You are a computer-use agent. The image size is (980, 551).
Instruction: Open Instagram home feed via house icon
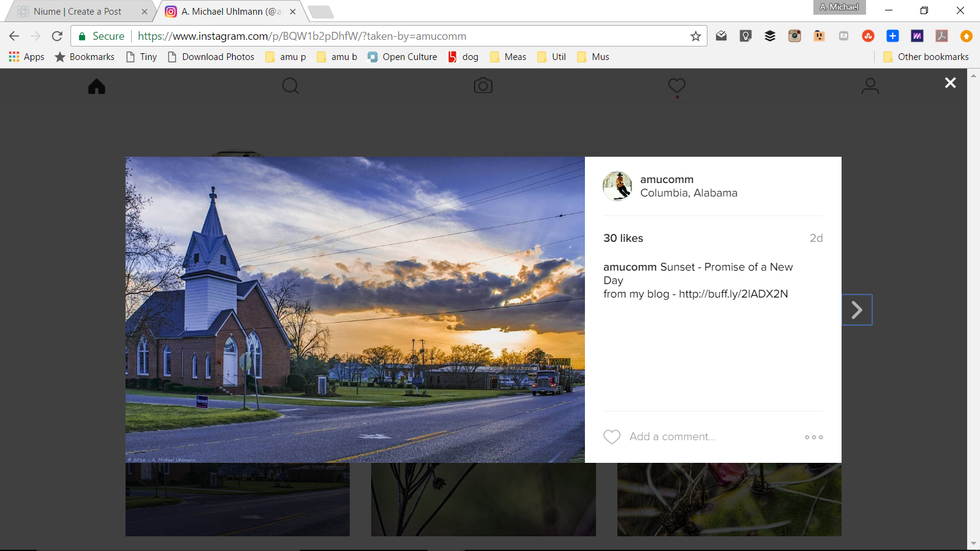[97, 86]
